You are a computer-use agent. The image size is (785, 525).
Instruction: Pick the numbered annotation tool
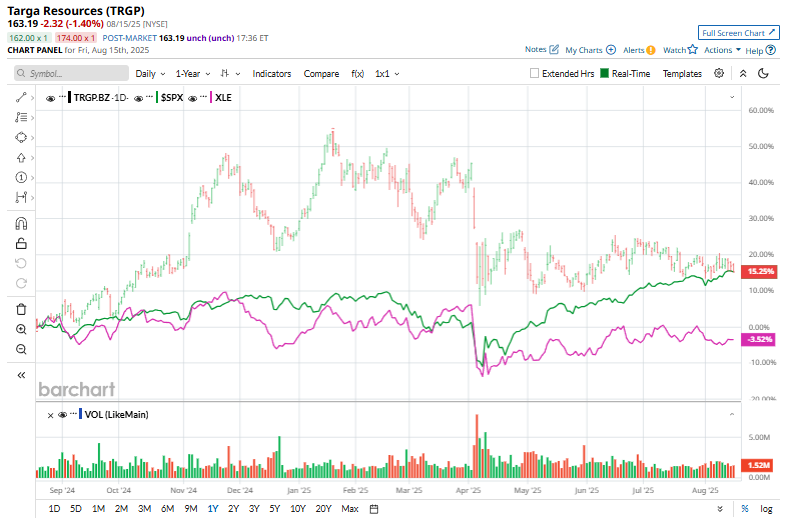click(21, 178)
